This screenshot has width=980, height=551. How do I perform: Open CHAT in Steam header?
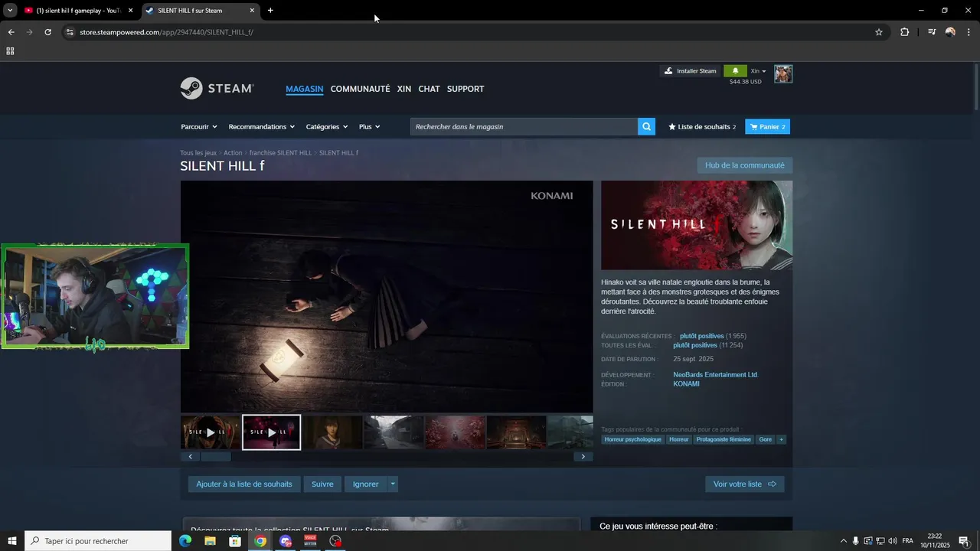(x=430, y=89)
